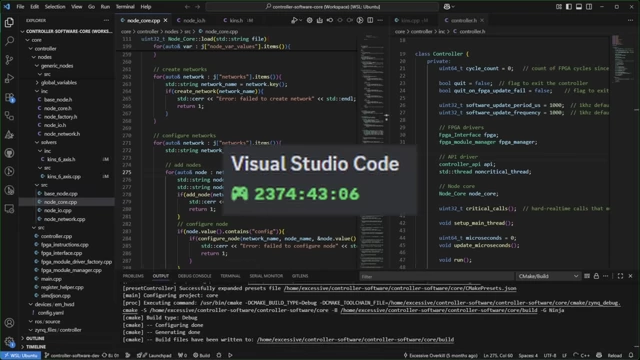The image size is (640, 360).
Task: Go back with navigation arrow in title bar
Action: coord(187,7)
